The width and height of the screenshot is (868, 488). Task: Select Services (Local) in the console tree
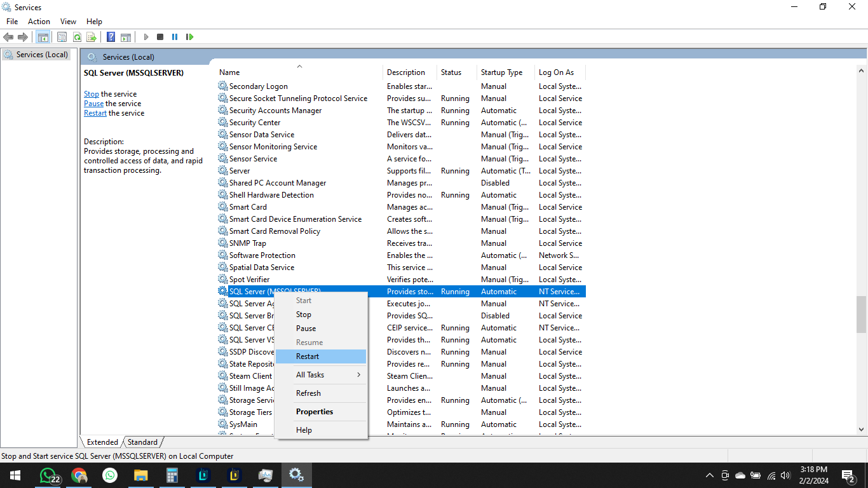coord(36,55)
